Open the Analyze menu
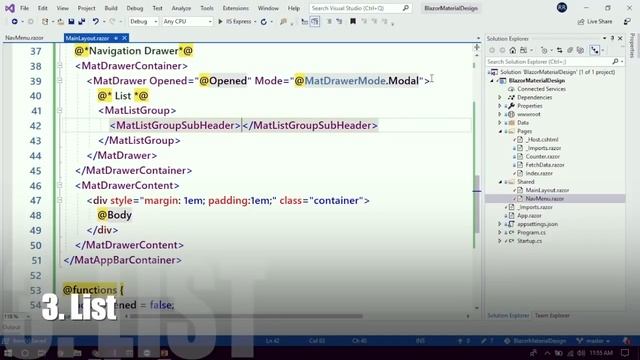Viewport: 640px width, 360px height. pos(181,8)
